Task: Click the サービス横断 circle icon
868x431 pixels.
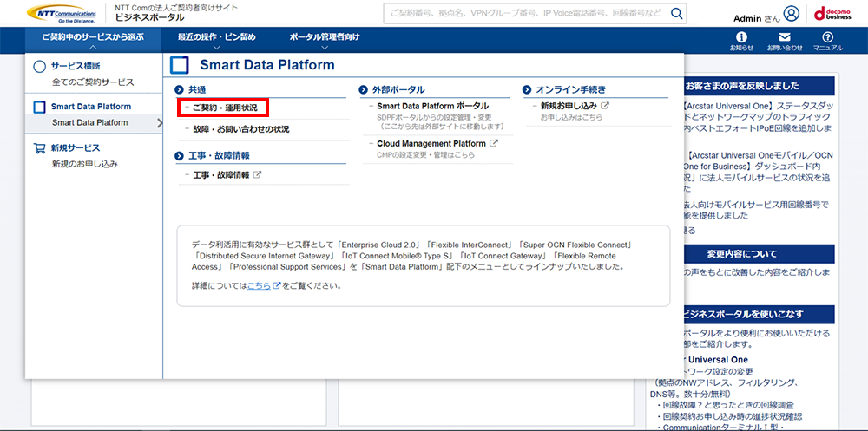Action: pos(39,67)
